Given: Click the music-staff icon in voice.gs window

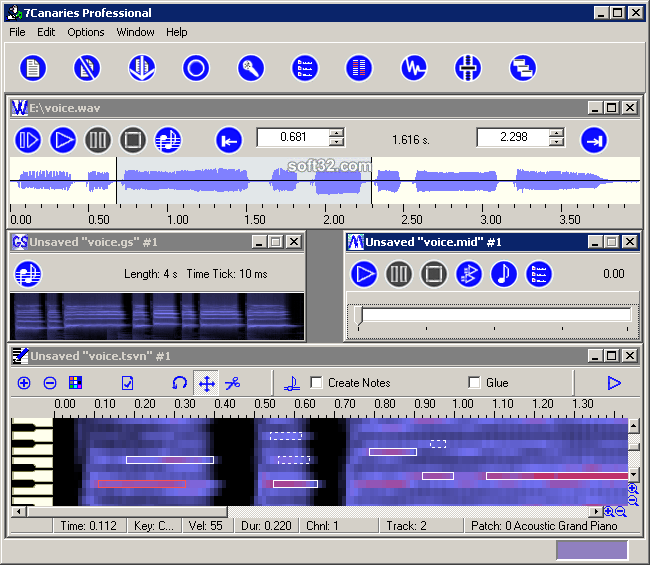Looking at the screenshot, I should [x=28, y=274].
